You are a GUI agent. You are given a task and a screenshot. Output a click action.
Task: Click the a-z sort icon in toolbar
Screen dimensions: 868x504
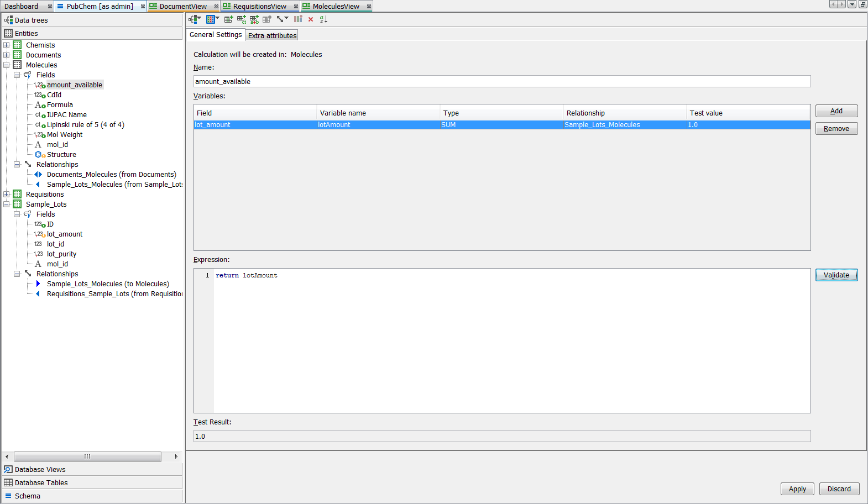click(323, 19)
